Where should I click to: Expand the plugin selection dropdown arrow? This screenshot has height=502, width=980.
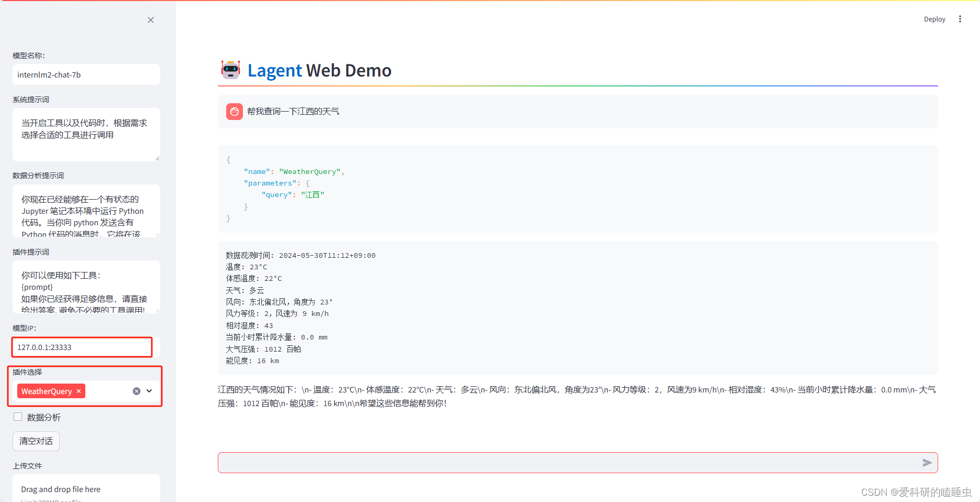tap(149, 391)
